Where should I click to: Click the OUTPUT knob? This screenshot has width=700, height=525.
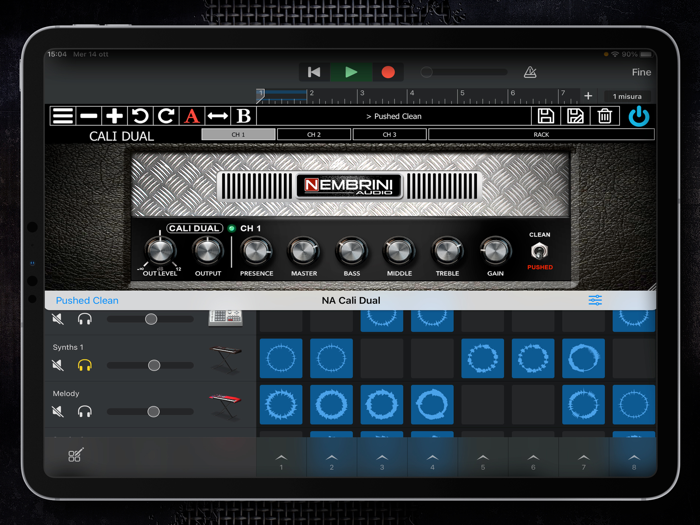click(208, 250)
